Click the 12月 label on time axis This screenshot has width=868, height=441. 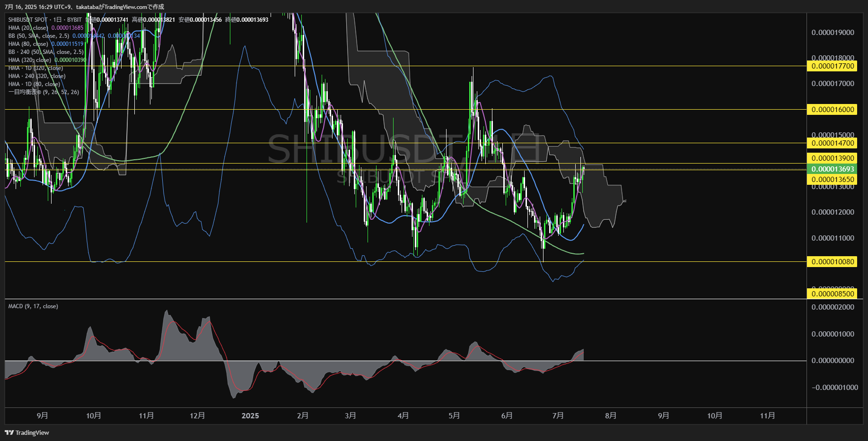(x=197, y=416)
